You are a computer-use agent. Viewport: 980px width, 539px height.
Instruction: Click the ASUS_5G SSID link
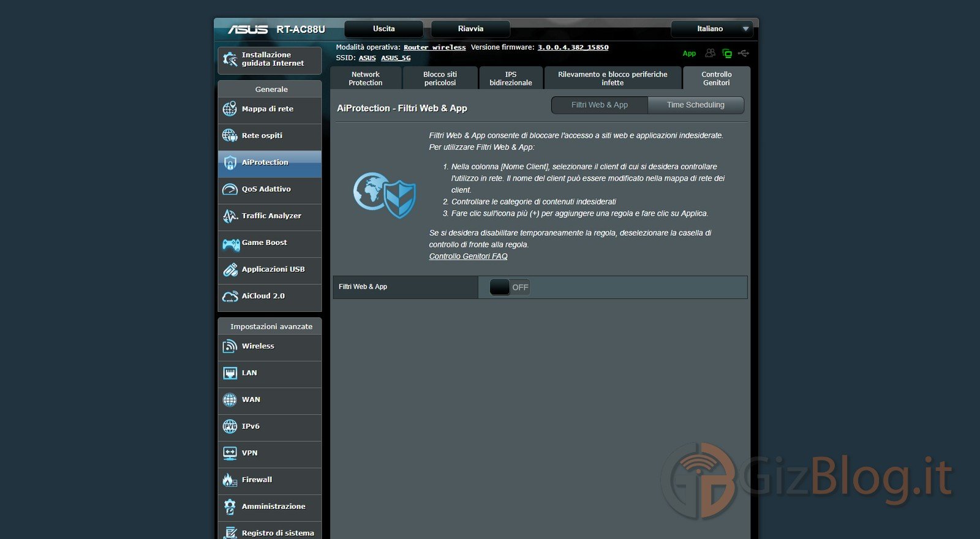[396, 58]
